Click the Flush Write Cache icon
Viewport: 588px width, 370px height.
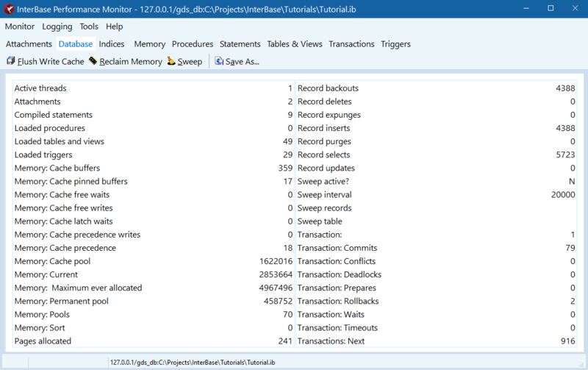click(11, 61)
